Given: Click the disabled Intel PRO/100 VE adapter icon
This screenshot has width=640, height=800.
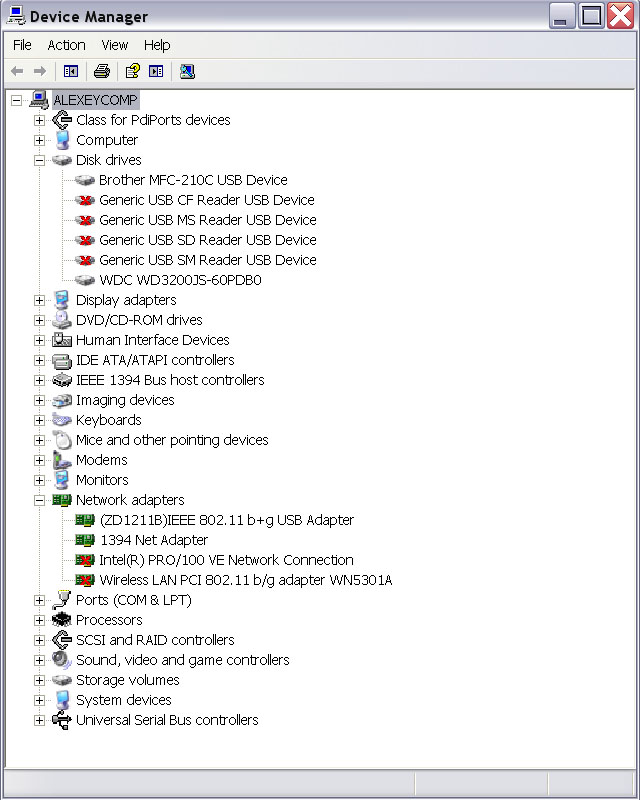Looking at the screenshot, I should pyautogui.click(x=85, y=560).
